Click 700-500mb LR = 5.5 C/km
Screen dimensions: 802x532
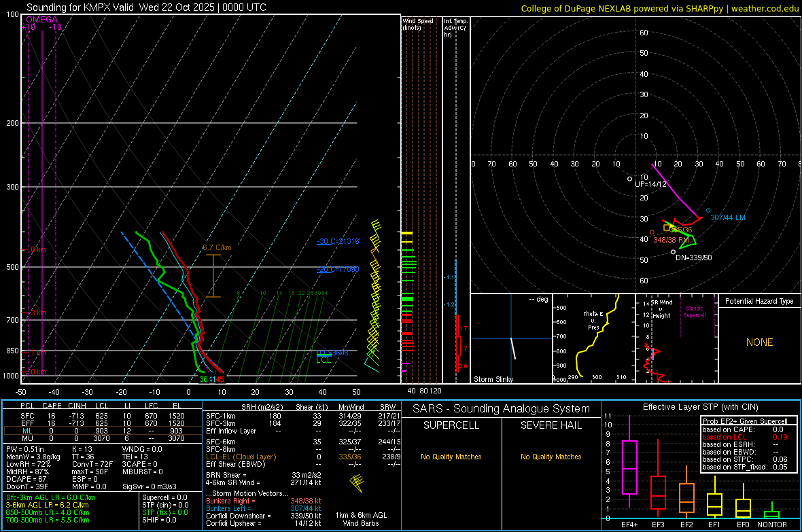tap(48, 520)
